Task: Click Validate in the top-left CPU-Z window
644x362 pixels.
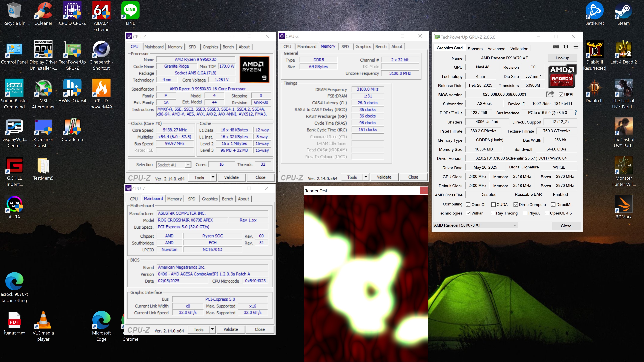Action: (x=231, y=177)
